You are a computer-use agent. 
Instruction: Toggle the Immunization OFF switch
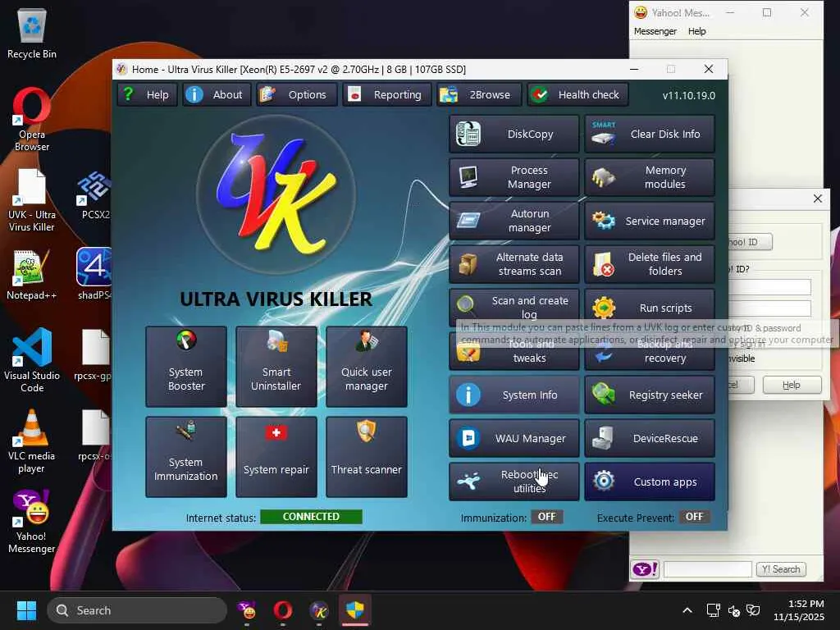pos(546,517)
